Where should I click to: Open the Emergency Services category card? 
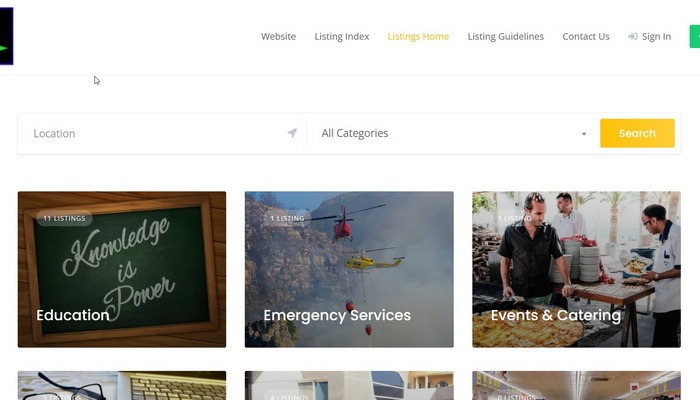click(349, 269)
